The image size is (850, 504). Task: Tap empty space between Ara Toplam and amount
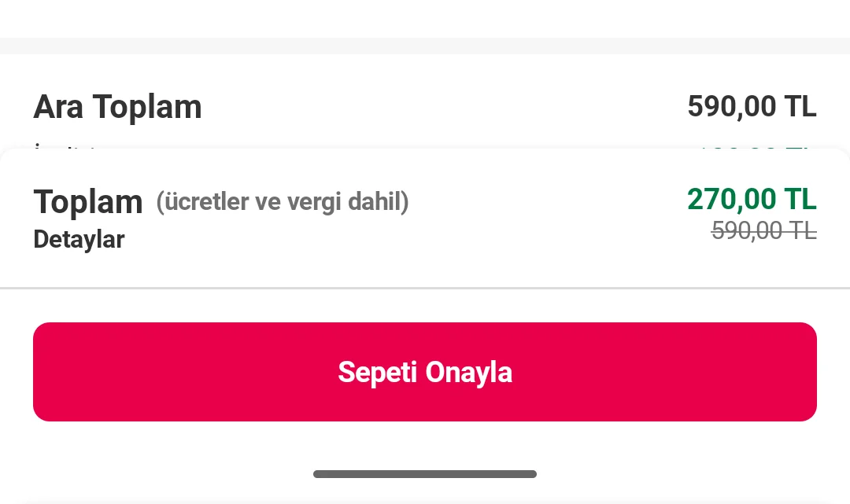pos(441,106)
